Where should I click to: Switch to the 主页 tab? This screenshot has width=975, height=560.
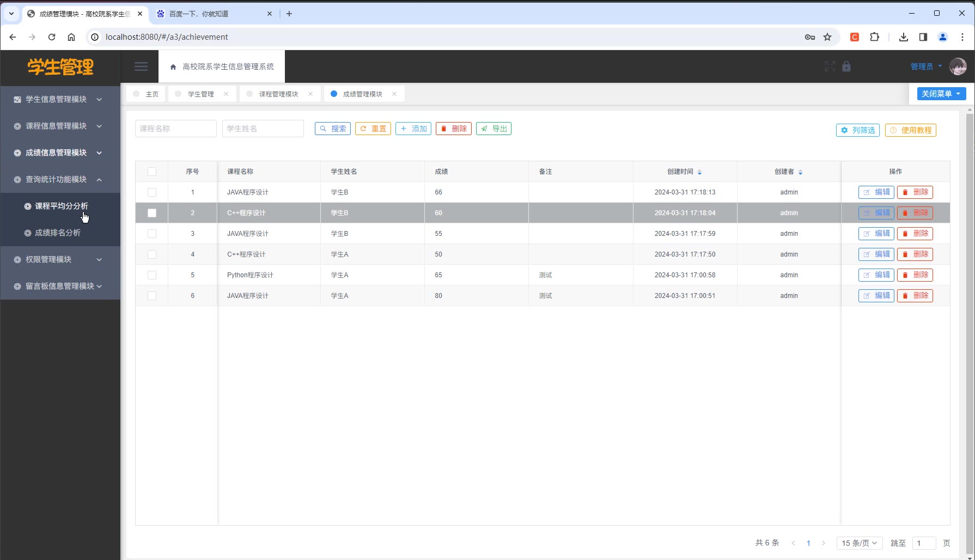(146, 94)
